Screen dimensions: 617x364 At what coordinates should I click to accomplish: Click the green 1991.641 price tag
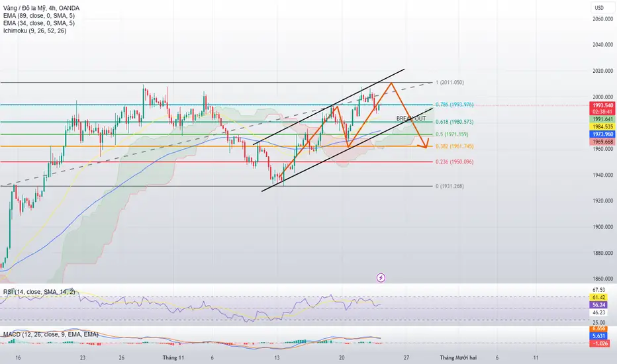[602, 119]
